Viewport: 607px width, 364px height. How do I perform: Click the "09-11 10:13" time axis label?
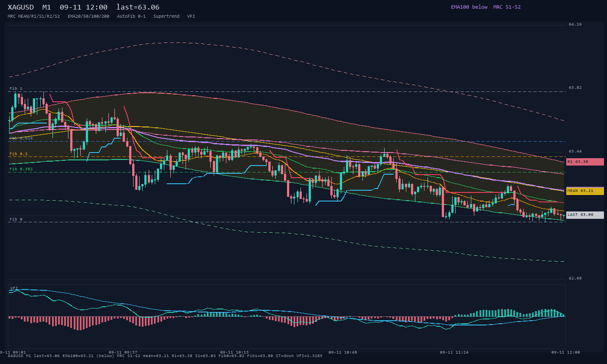(235, 352)
